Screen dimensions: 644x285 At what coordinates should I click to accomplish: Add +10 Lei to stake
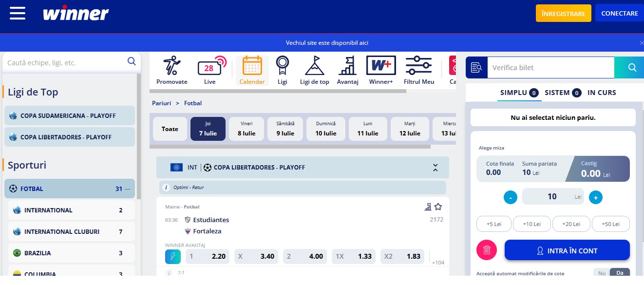[x=532, y=224]
